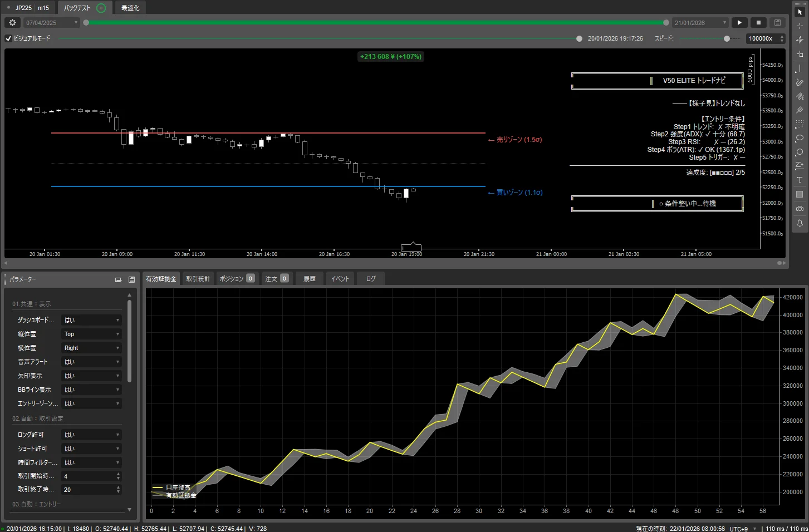
Task: Select the crosshair cursor tool
Action: (800, 26)
